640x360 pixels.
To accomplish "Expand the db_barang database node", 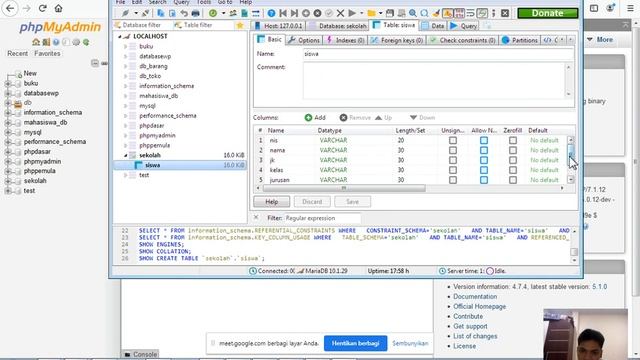I will pyautogui.click(x=126, y=66).
